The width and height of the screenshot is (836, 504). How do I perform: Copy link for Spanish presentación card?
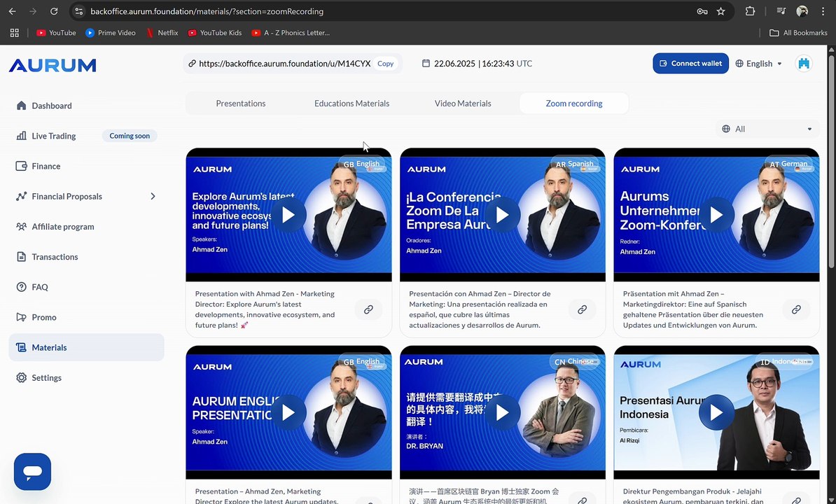point(583,309)
